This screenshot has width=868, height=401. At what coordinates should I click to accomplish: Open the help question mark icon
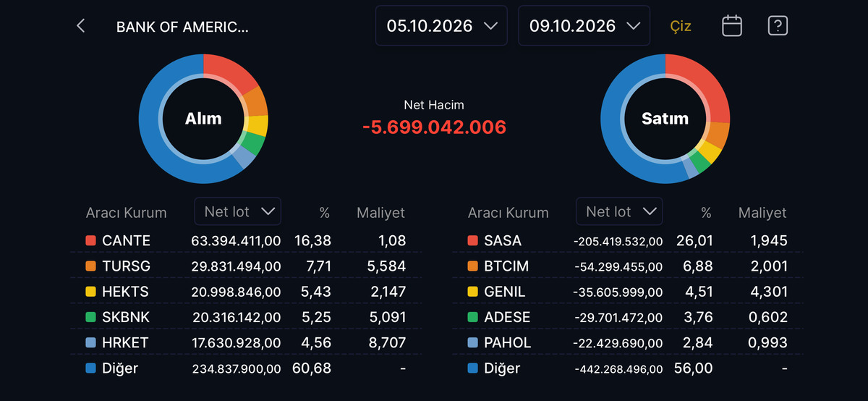(778, 26)
